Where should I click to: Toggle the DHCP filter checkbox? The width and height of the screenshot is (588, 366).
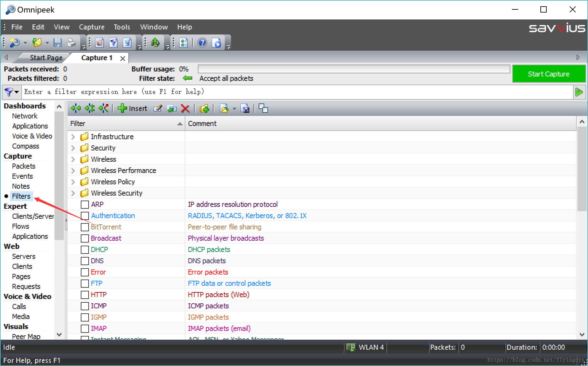85,249
